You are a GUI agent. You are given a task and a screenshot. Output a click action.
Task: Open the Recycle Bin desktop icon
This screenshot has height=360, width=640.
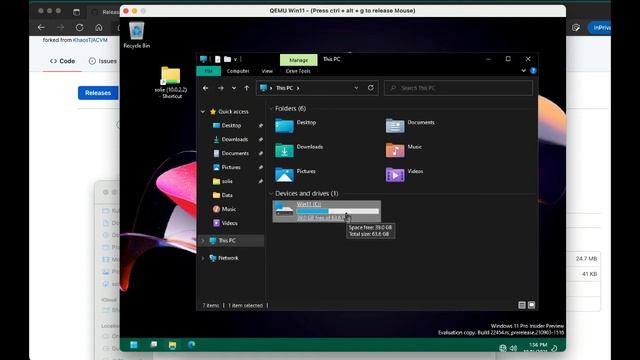[x=136, y=35]
